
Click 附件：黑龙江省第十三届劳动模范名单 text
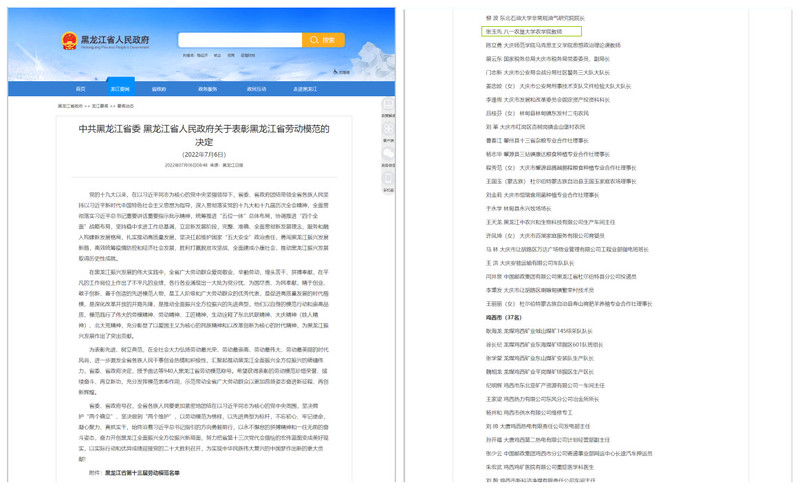tap(134, 473)
